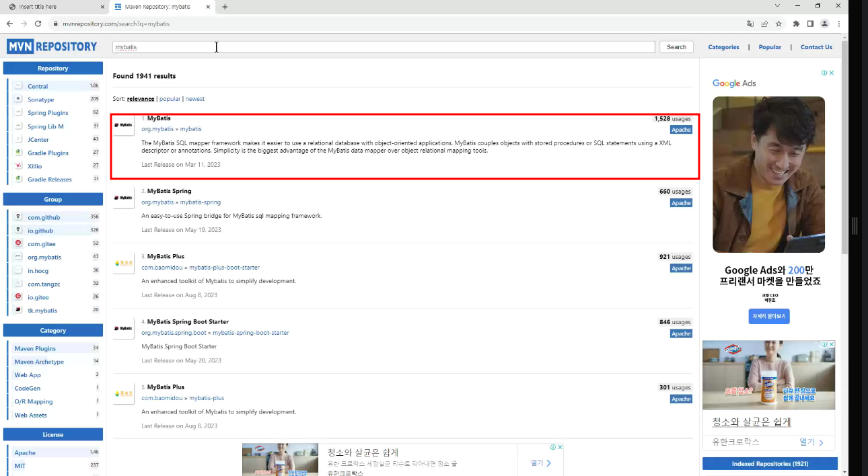Viewport: 868px width, 476px height.
Task: Click the browser address bar URL
Action: (116, 24)
